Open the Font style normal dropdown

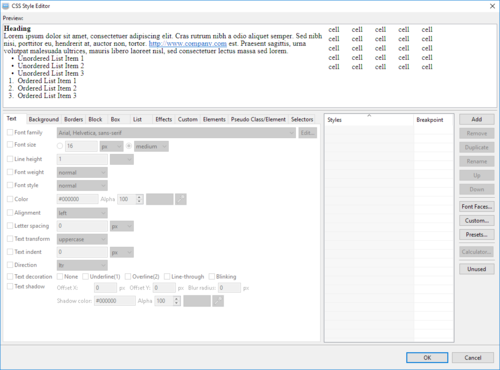82,185
